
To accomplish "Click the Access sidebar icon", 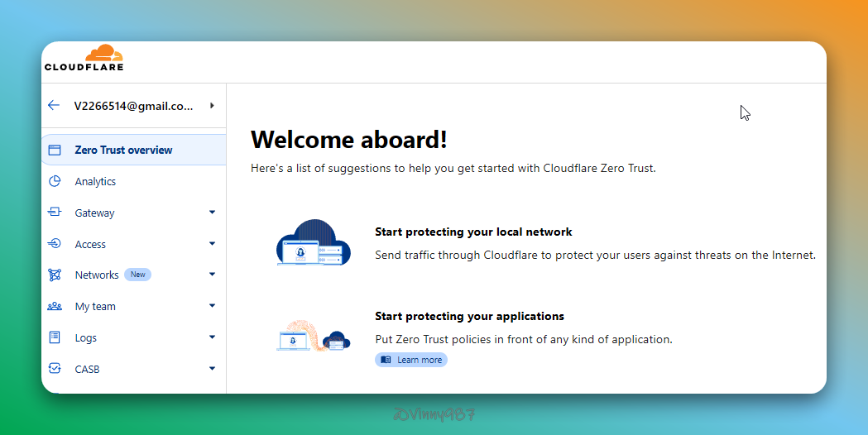I will tap(55, 244).
